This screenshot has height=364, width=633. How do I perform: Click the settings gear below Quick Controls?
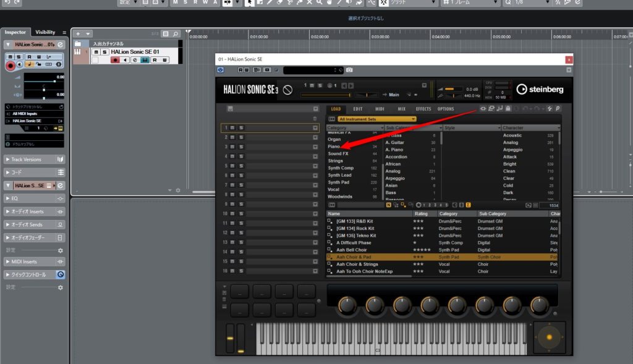[60, 288]
